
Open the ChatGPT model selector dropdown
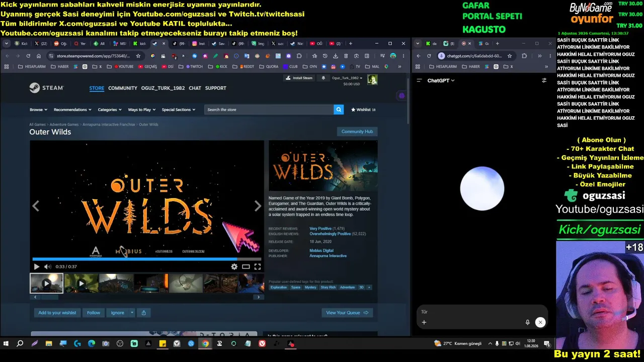pos(441,80)
